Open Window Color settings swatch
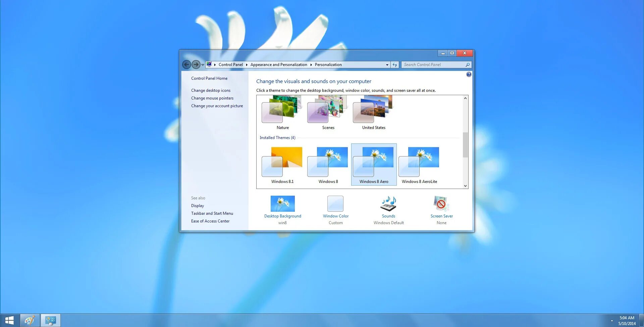Image resolution: width=644 pixels, height=327 pixels. click(x=335, y=204)
